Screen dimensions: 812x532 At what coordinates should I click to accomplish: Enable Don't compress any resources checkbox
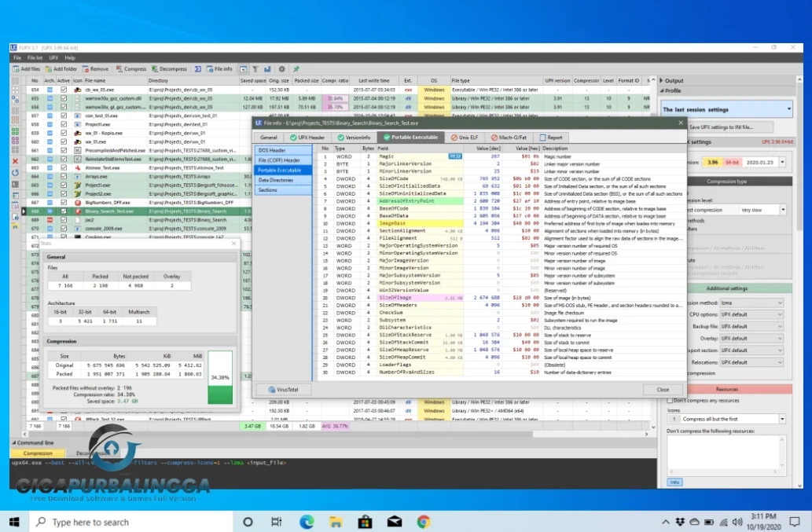[670, 401]
